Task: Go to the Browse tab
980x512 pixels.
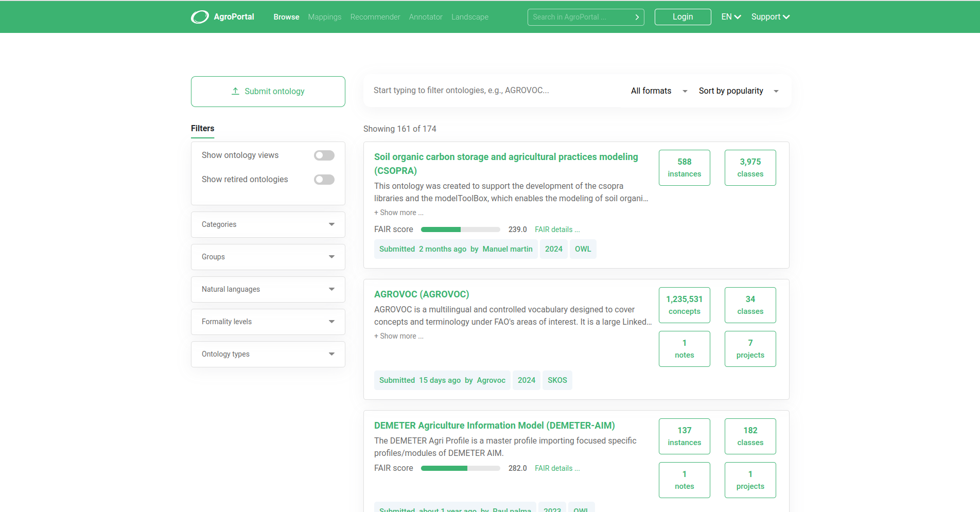Action: click(286, 17)
